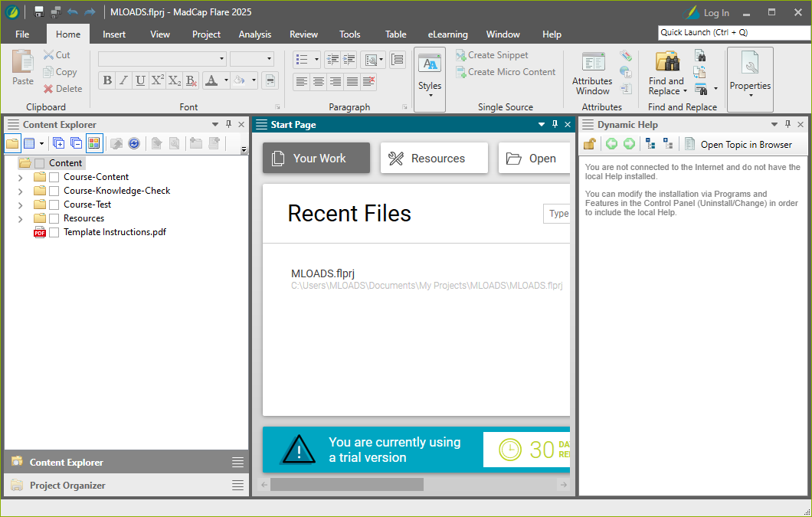Click Cut in the Clipboard group
This screenshot has width=812, height=517.
[x=57, y=55]
